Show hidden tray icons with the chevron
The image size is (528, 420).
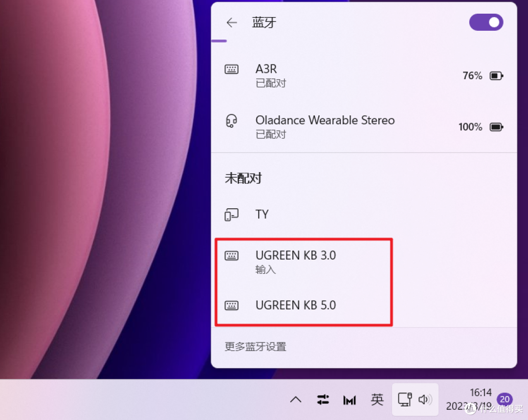pyautogui.click(x=296, y=400)
